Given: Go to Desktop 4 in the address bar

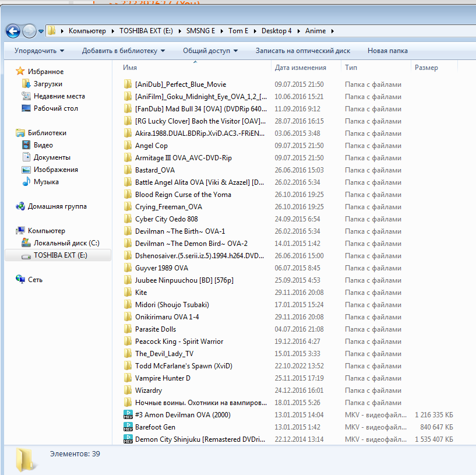Looking at the screenshot, I should coord(276,31).
